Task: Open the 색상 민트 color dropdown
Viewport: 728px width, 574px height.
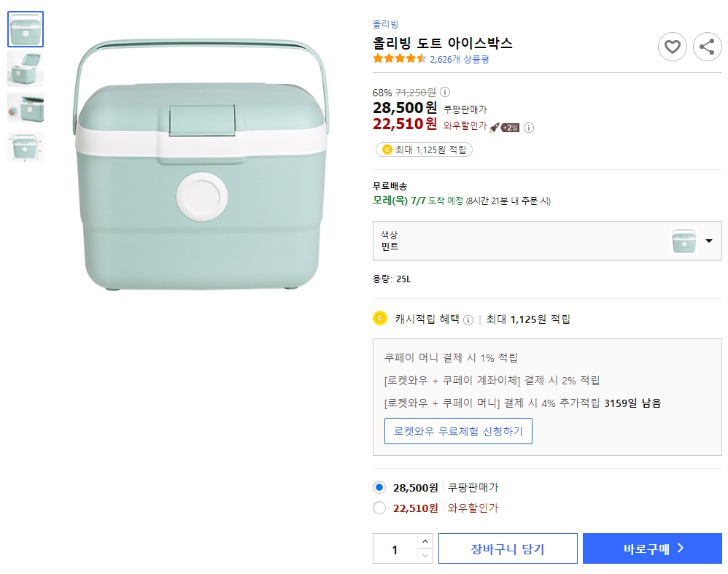Action: (547, 241)
